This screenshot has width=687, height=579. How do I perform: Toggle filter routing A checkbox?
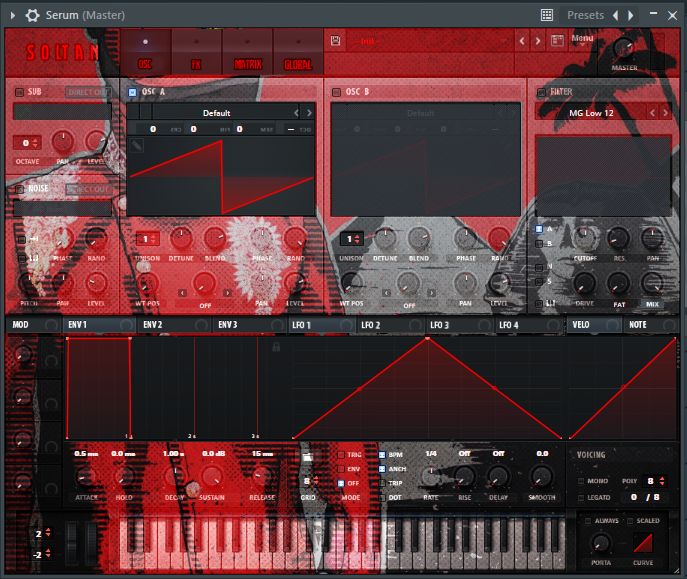pos(539,229)
